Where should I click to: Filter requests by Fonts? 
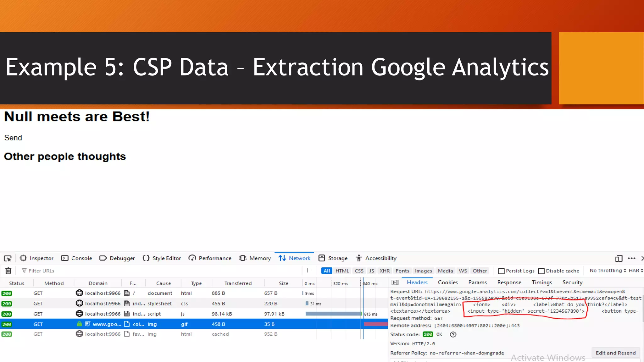coord(402,271)
